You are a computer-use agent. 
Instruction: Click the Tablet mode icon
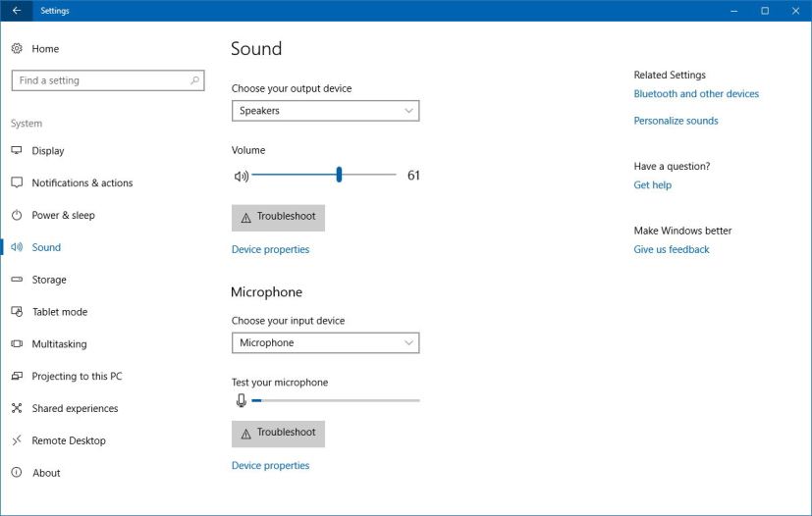17,312
